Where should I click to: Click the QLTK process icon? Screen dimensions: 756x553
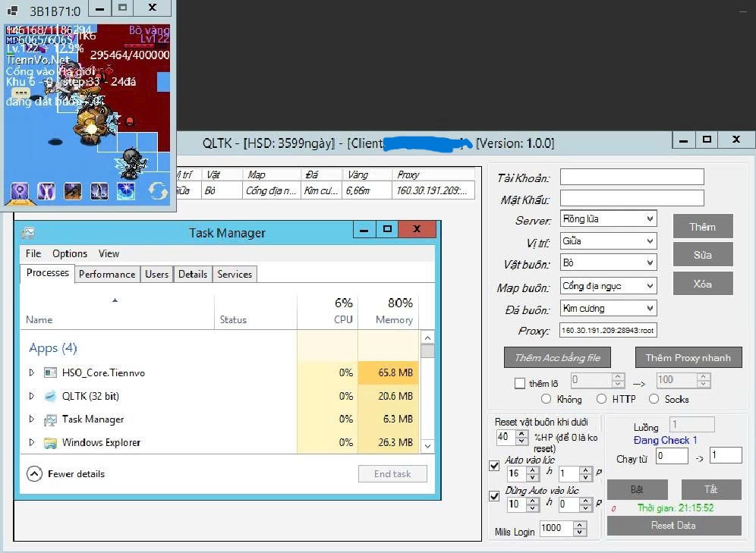(x=51, y=396)
